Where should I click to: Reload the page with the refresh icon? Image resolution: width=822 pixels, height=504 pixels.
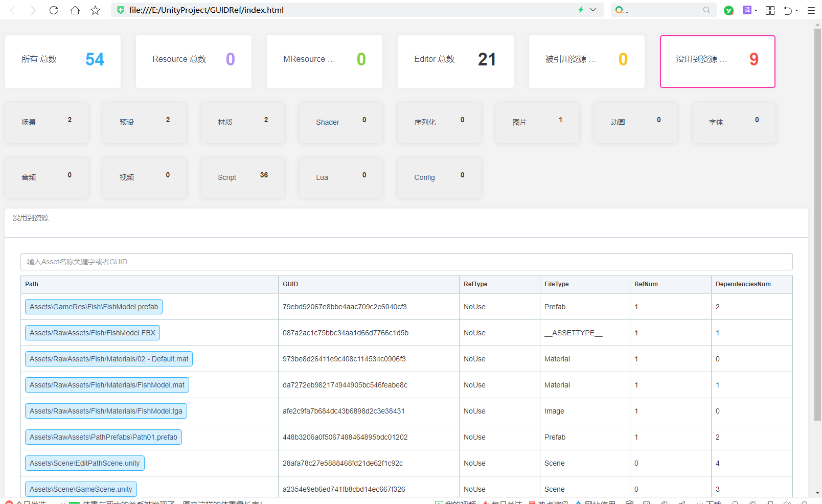click(x=54, y=10)
